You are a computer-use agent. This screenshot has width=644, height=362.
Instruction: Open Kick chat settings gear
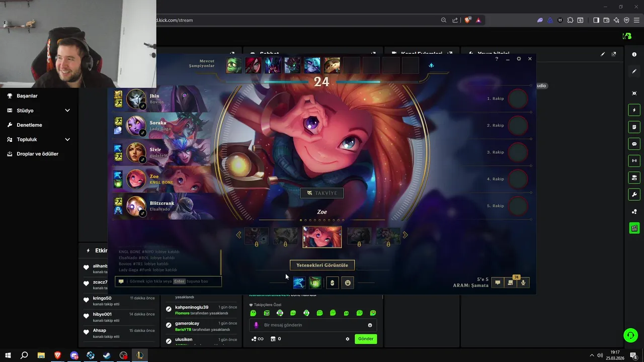tap(347, 339)
